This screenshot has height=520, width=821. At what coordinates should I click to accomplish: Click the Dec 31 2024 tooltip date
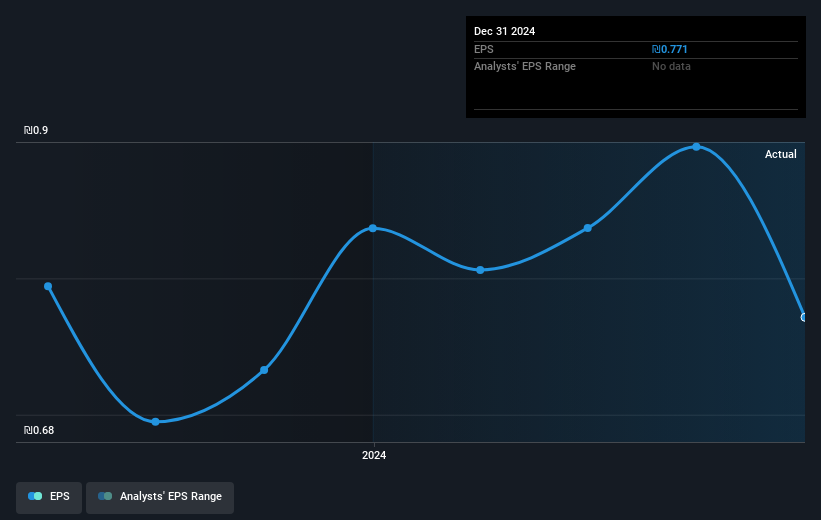tap(504, 31)
